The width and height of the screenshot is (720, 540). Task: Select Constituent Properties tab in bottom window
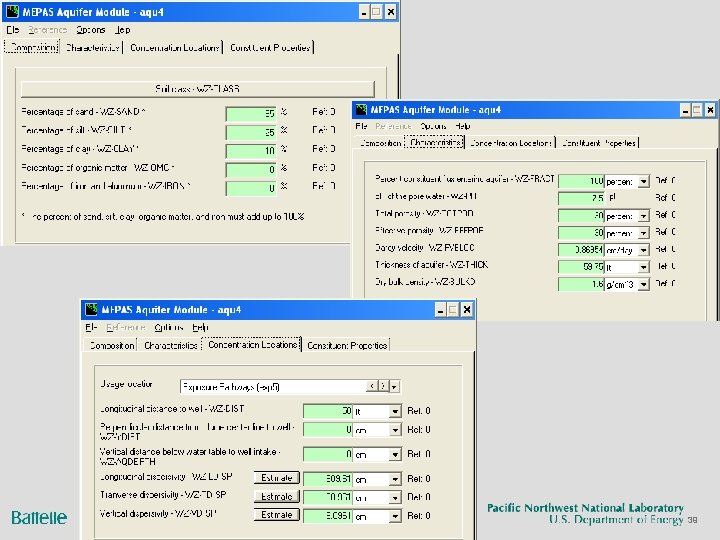click(x=347, y=345)
